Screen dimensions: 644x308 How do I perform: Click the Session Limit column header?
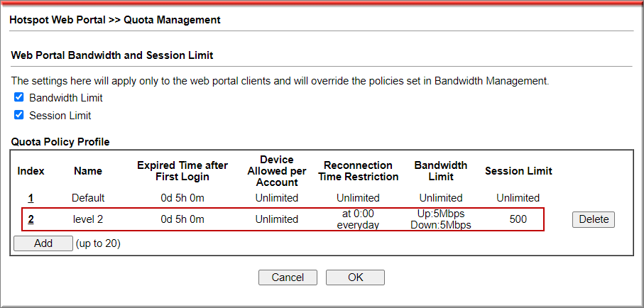518,171
